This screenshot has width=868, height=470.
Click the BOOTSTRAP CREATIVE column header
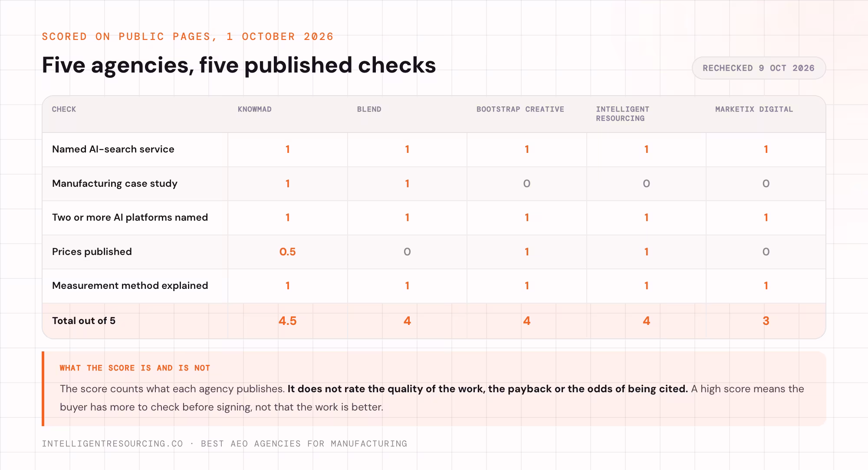520,109
